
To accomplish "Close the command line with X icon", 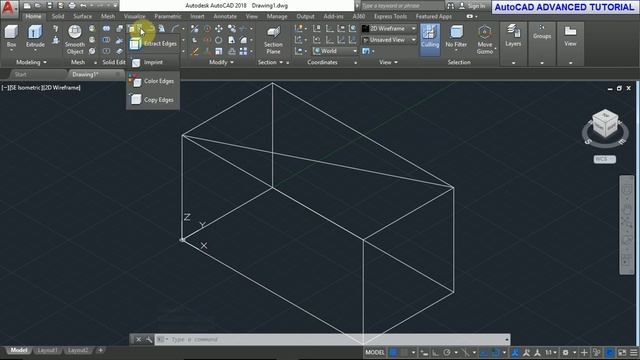I will (138, 340).
